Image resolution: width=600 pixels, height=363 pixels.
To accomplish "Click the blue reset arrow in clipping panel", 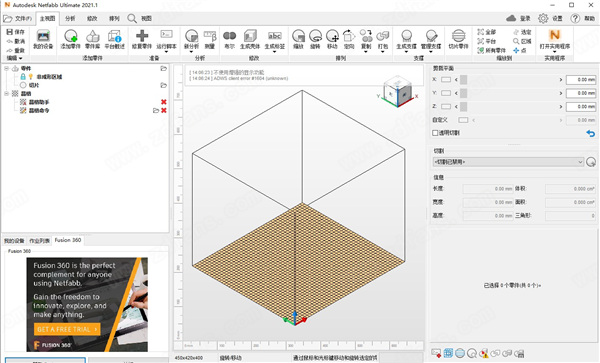I will click(590, 133).
